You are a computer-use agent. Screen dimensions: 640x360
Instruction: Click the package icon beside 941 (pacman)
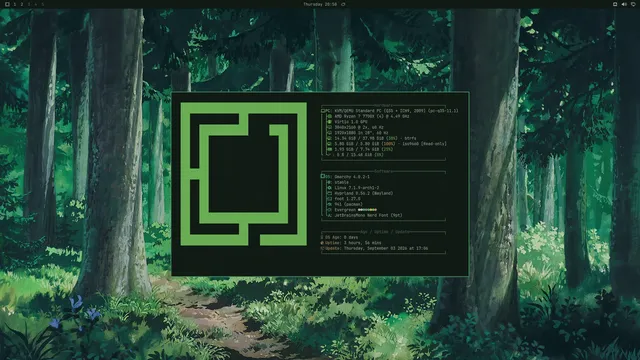[x=329, y=204]
